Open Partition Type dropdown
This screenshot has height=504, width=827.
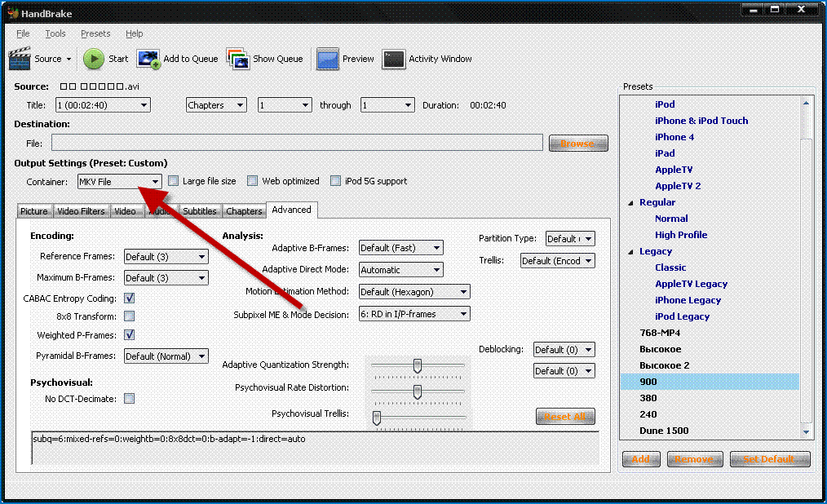(x=570, y=239)
